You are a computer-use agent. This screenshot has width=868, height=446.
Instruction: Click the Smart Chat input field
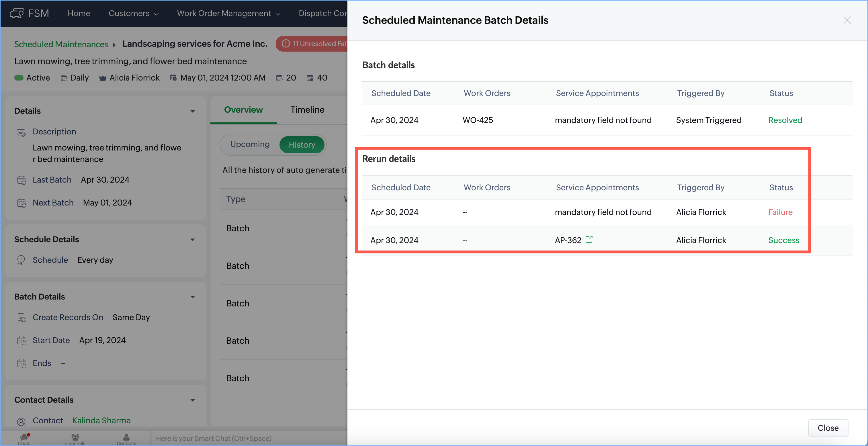[249, 438]
